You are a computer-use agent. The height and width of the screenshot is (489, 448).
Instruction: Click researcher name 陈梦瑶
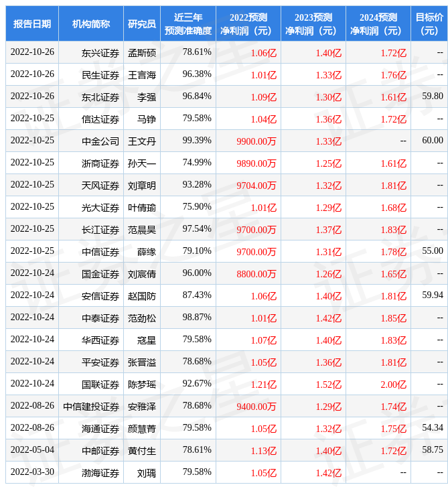point(142,385)
